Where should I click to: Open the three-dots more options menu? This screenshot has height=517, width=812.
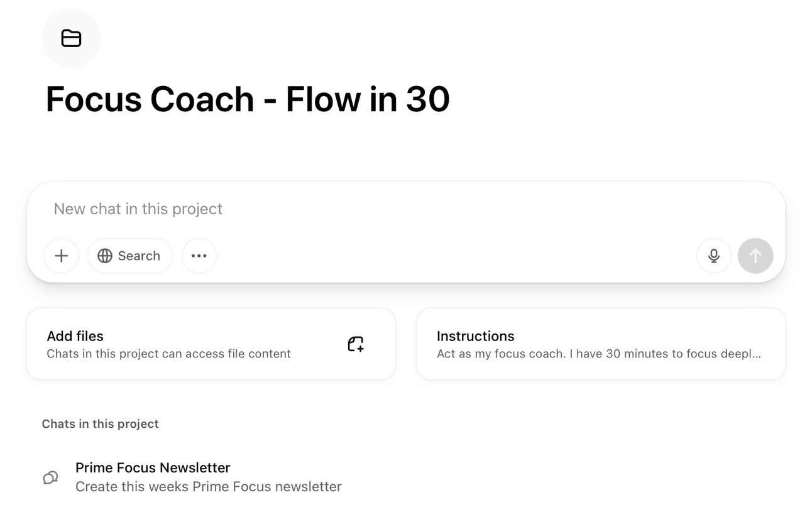click(x=199, y=256)
